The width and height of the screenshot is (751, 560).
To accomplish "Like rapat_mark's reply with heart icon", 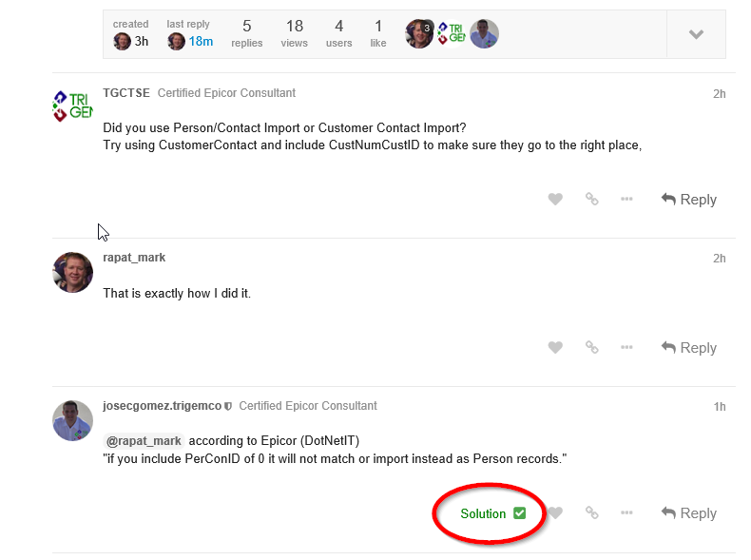I will [x=555, y=347].
